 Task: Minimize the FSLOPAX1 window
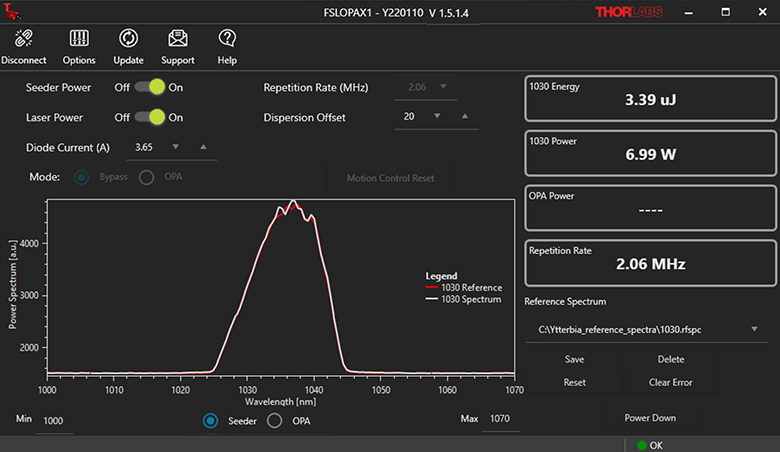coord(688,12)
